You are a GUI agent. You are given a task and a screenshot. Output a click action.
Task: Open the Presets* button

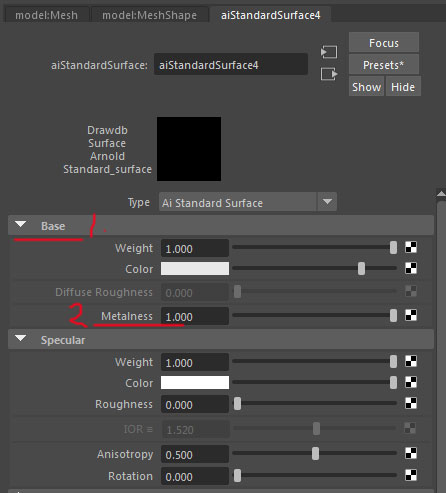click(x=384, y=65)
